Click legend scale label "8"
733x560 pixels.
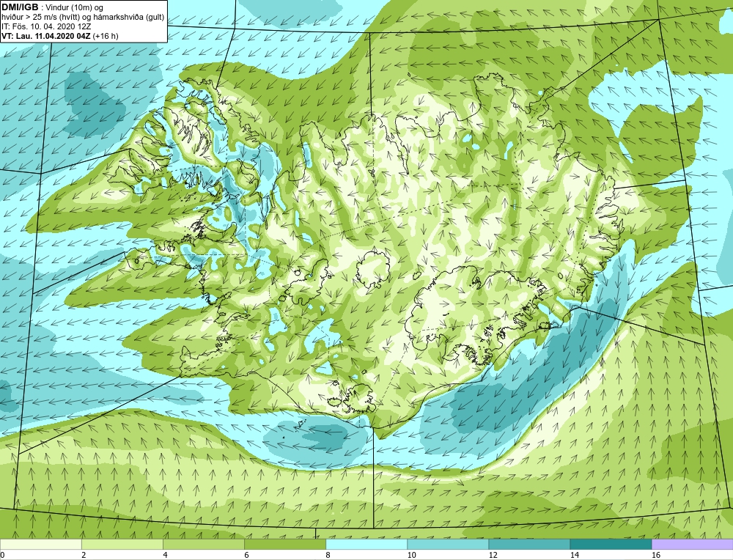tap(328, 555)
